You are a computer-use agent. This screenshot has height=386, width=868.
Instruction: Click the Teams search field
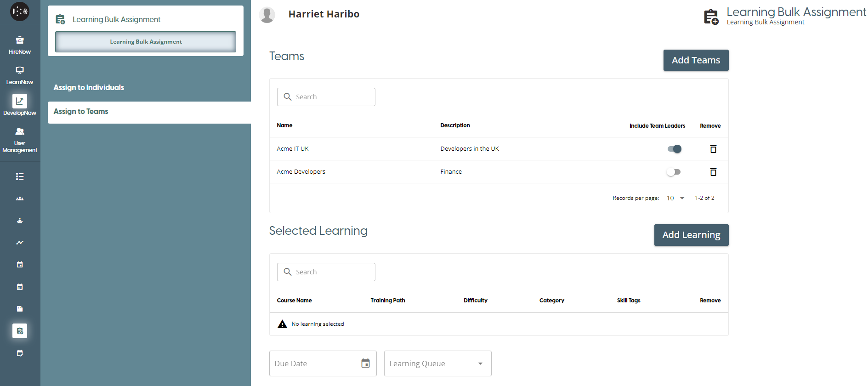tap(326, 97)
